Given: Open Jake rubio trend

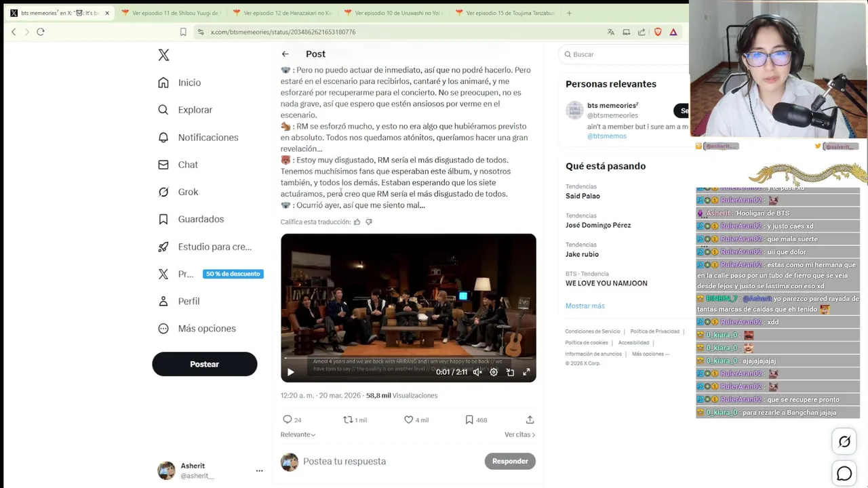Looking at the screenshot, I should click(582, 254).
